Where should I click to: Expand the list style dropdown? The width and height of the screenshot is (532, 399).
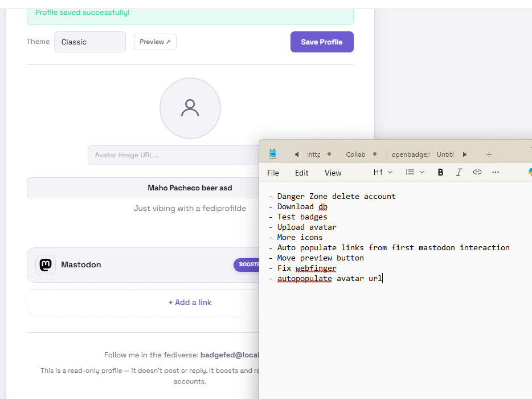[x=415, y=172]
